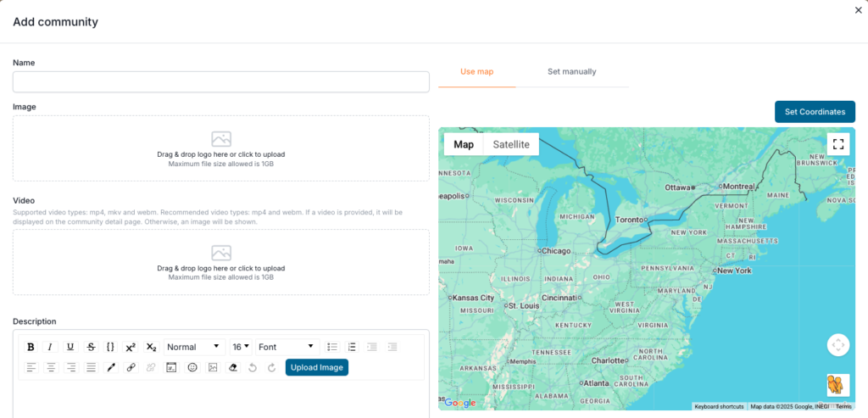Toggle bold formatting in description editor
Screen dimensions: 868x418
[31, 347]
